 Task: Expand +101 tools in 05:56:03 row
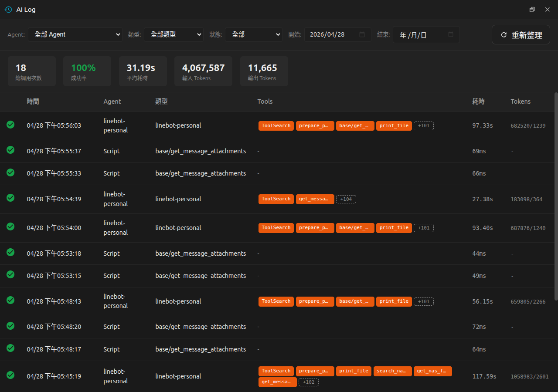424,126
